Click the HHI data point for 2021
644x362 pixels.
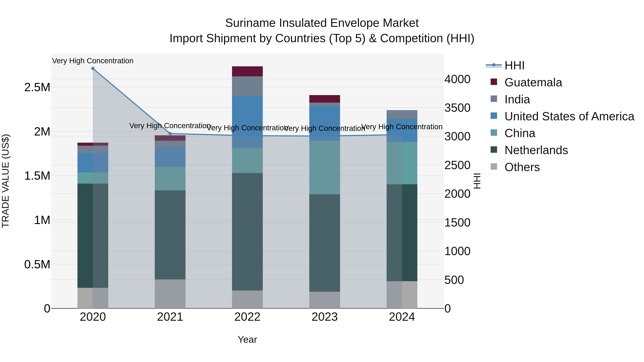click(170, 133)
